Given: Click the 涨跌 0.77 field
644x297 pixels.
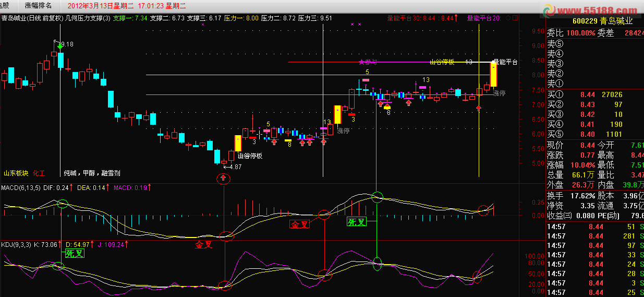Looking at the screenshot, I should click(x=571, y=155).
